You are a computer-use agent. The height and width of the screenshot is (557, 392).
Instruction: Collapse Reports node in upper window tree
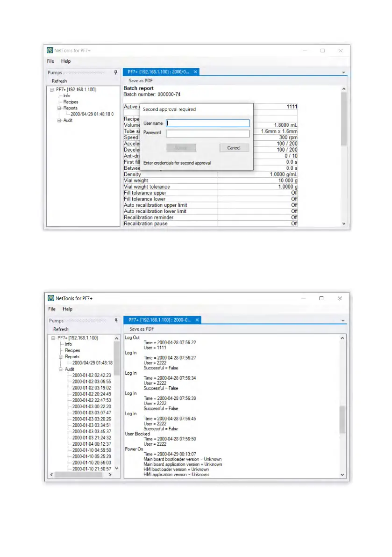[59, 108]
